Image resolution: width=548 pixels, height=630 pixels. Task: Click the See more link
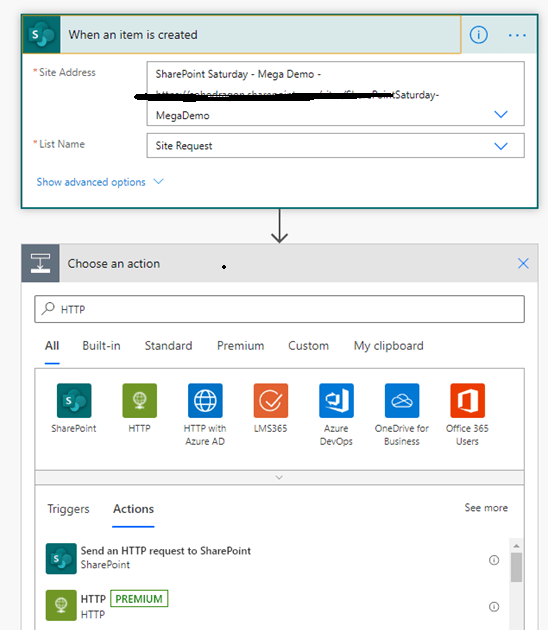click(x=486, y=508)
